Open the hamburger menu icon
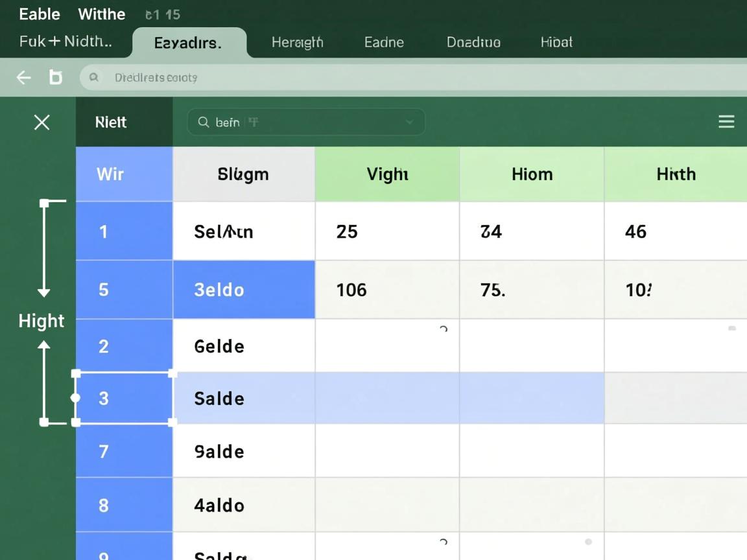747x560 pixels. (x=726, y=122)
